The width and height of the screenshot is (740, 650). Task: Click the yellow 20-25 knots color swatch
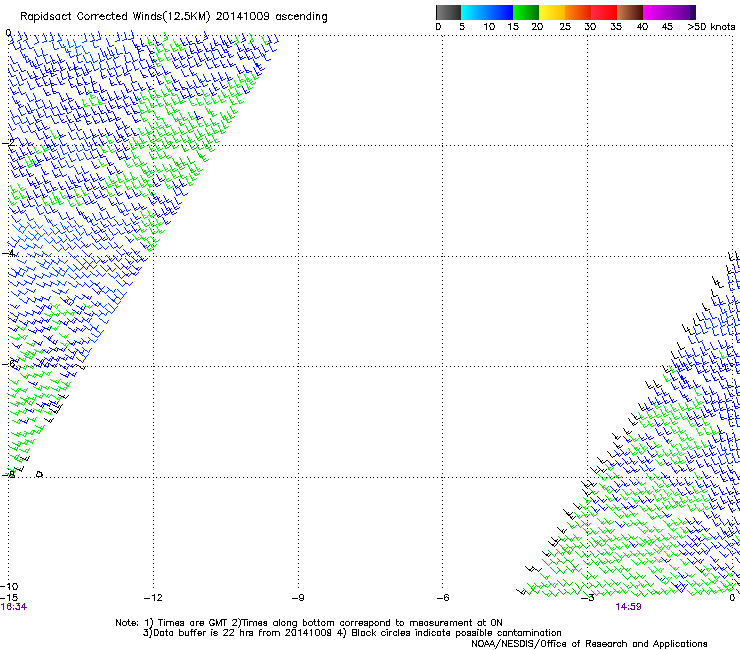(552, 12)
